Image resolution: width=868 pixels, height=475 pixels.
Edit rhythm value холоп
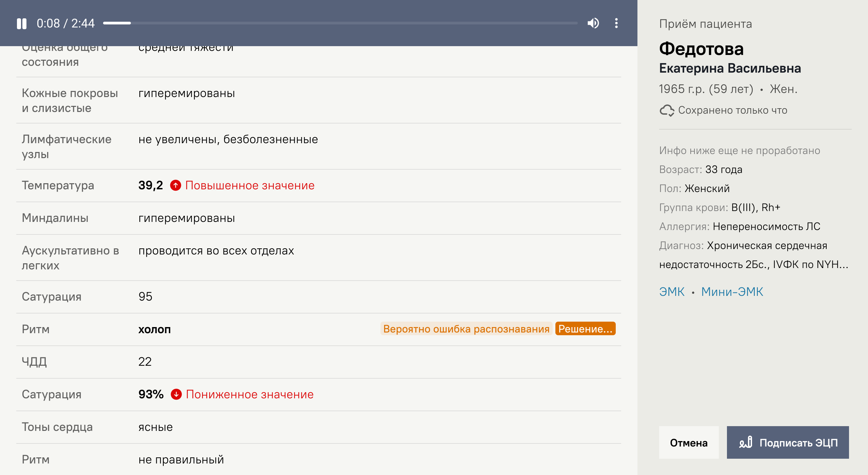pos(155,329)
